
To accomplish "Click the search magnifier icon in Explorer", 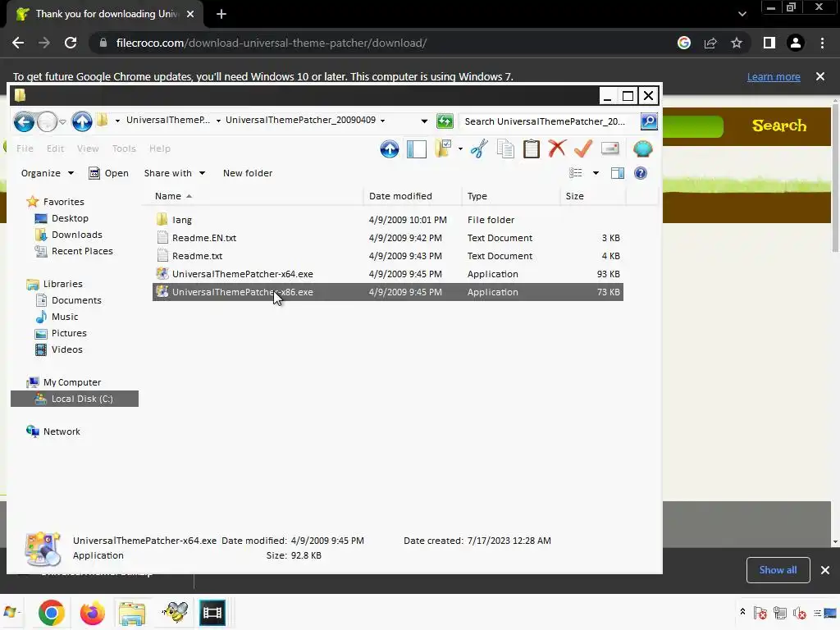I will 649,121.
